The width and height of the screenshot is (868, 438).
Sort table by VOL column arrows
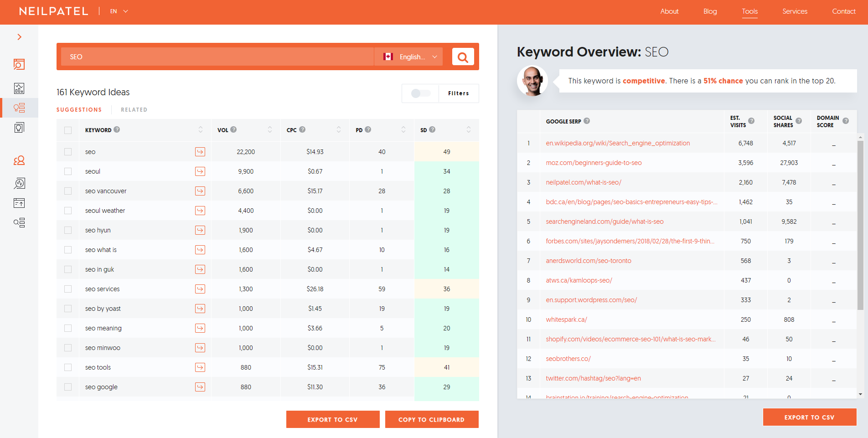click(x=270, y=130)
